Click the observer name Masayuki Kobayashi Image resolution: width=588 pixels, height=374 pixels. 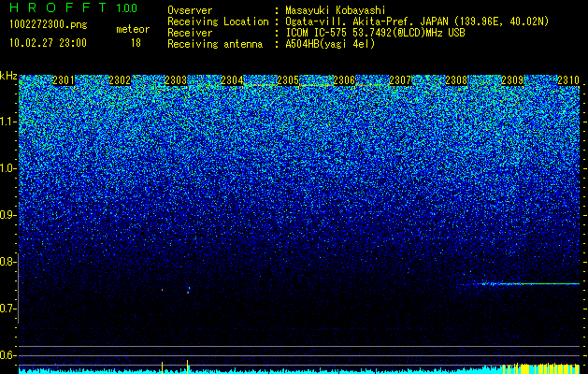pos(336,10)
